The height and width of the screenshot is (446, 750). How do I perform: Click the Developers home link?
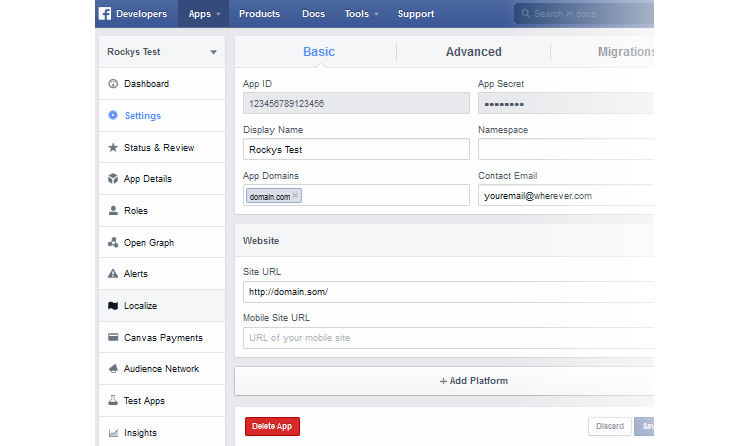[141, 14]
